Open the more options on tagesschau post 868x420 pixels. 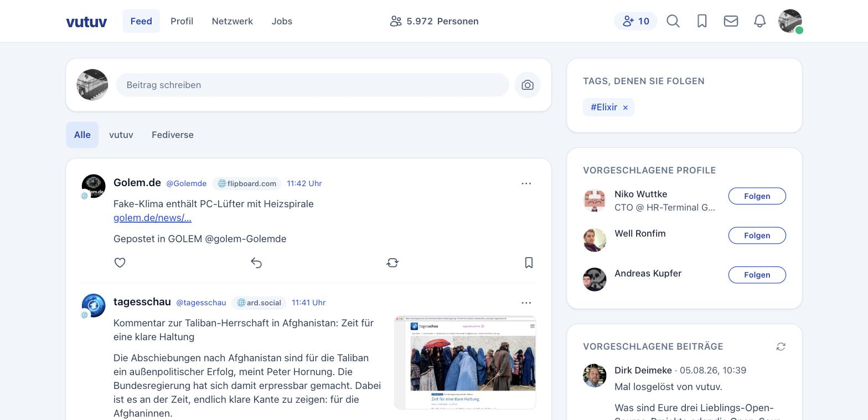[526, 303]
